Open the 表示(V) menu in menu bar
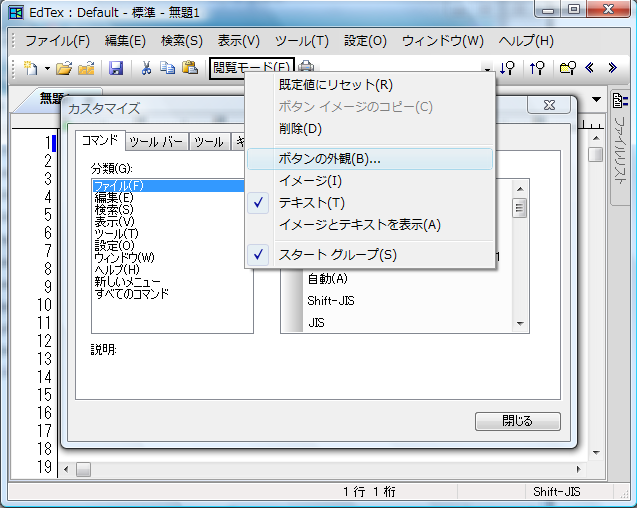The width and height of the screenshot is (637, 508). 238,41
